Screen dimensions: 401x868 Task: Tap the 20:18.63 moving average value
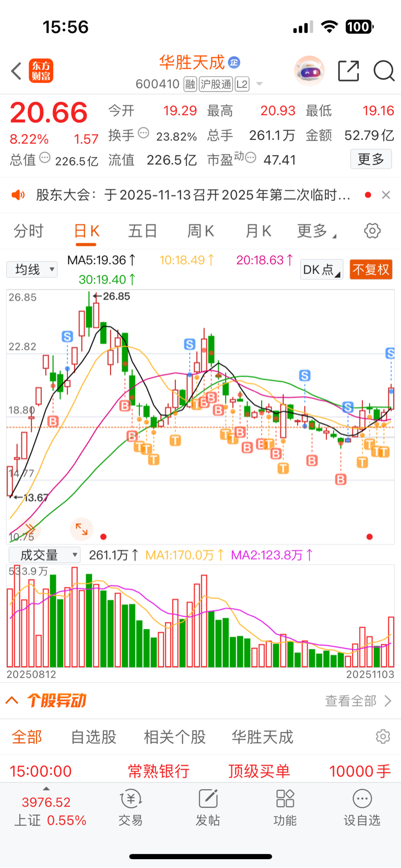point(265,260)
